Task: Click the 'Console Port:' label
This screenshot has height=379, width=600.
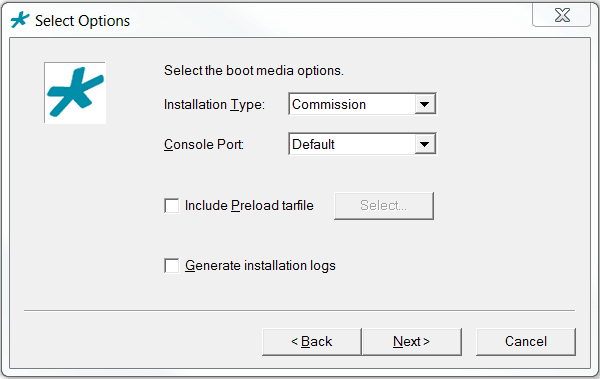Action: pyautogui.click(x=204, y=145)
